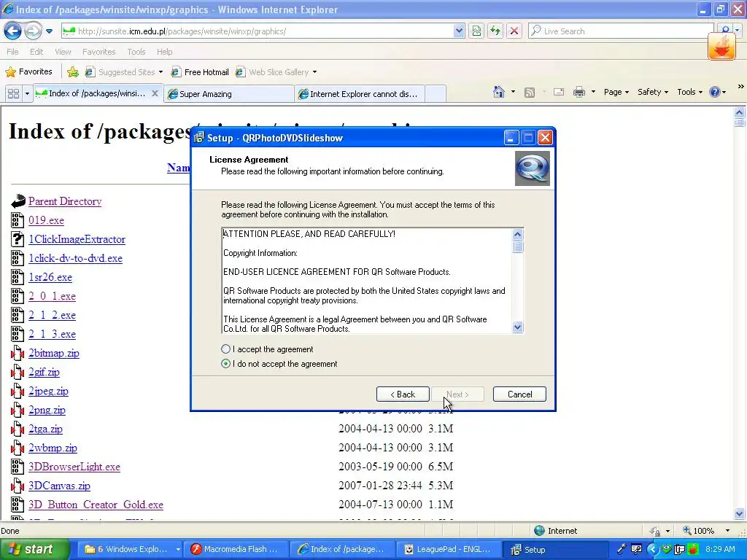
Task: Click the blue Help question icon
Action: [715, 93]
